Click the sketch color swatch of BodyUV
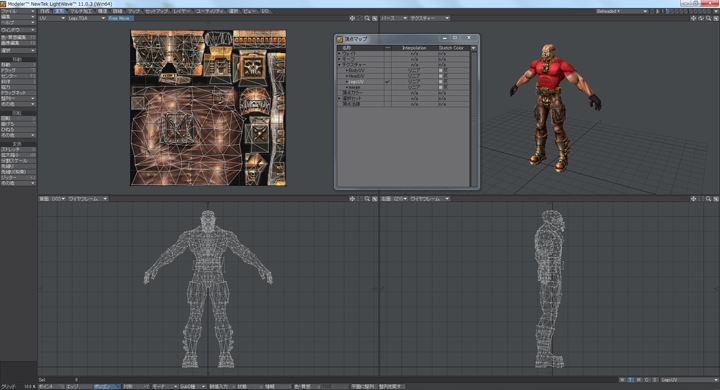 point(441,70)
